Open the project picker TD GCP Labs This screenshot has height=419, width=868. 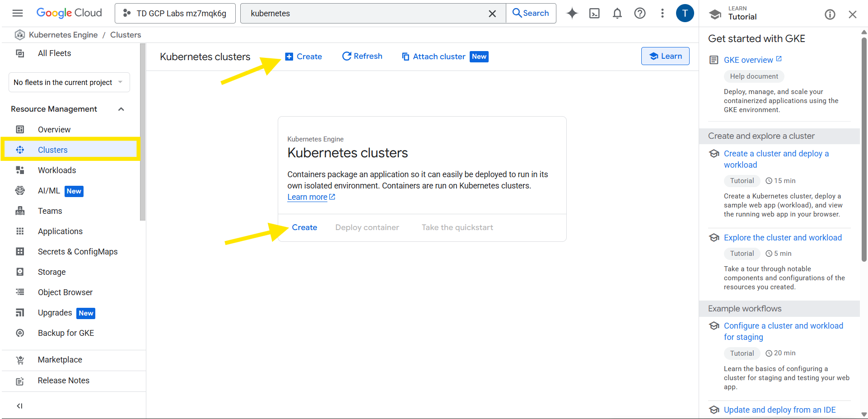pos(175,13)
